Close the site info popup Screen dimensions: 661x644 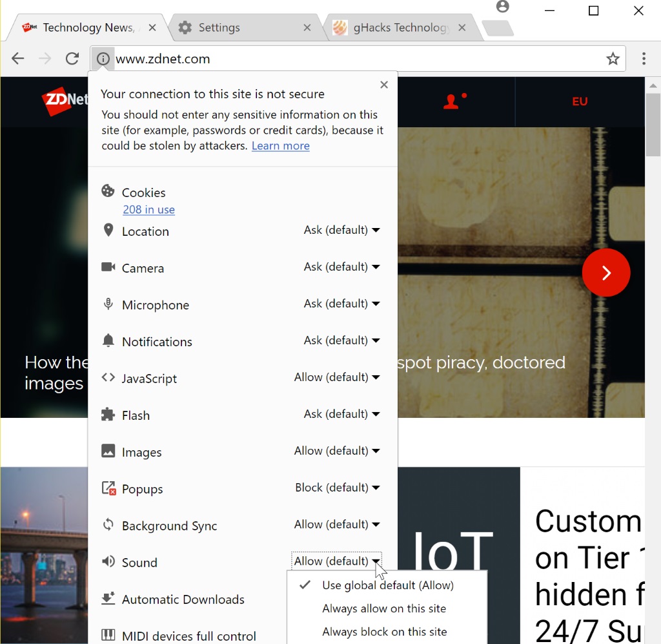coord(383,85)
